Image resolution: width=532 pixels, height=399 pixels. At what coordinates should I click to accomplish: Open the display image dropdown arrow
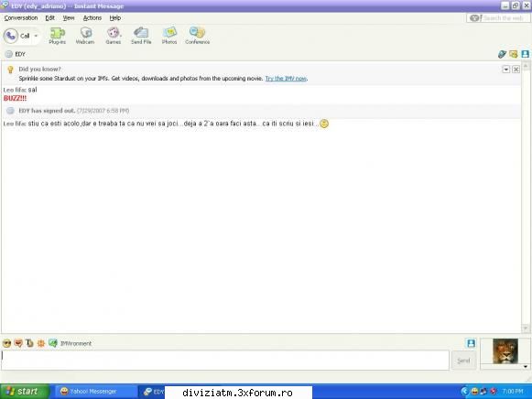pyautogui.click(x=526, y=366)
